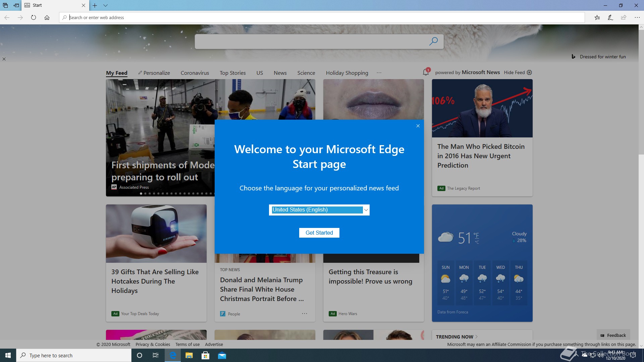This screenshot has width=644, height=362.
Task: Click the Bing search magnifier icon
Action: (433, 42)
